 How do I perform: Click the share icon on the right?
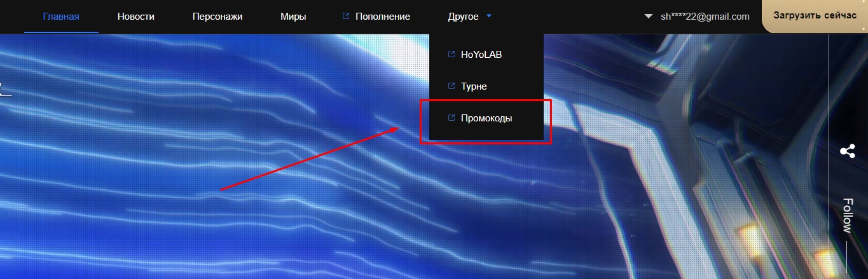point(847,151)
